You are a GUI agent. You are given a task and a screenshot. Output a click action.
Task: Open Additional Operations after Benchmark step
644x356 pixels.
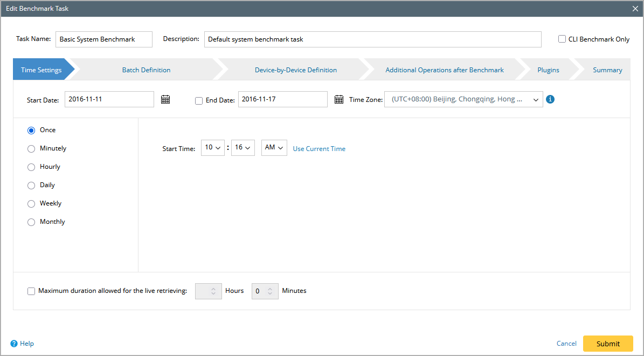click(x=445, y=70)
